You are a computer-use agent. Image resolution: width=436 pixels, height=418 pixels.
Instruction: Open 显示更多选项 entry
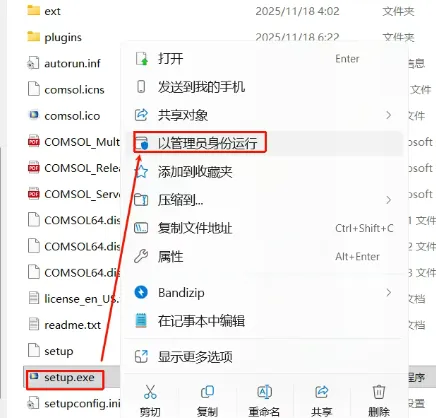pyautogui.click(x=264, y=357)
